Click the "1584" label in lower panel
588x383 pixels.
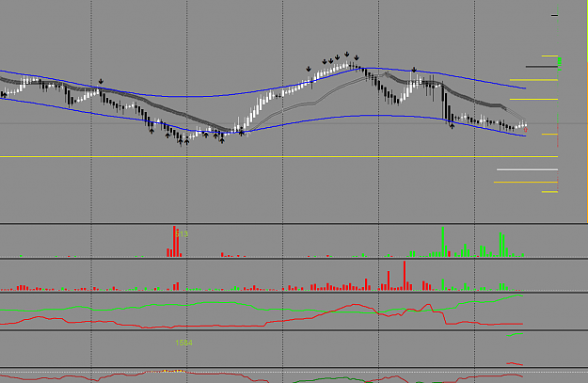coord(183,343)
